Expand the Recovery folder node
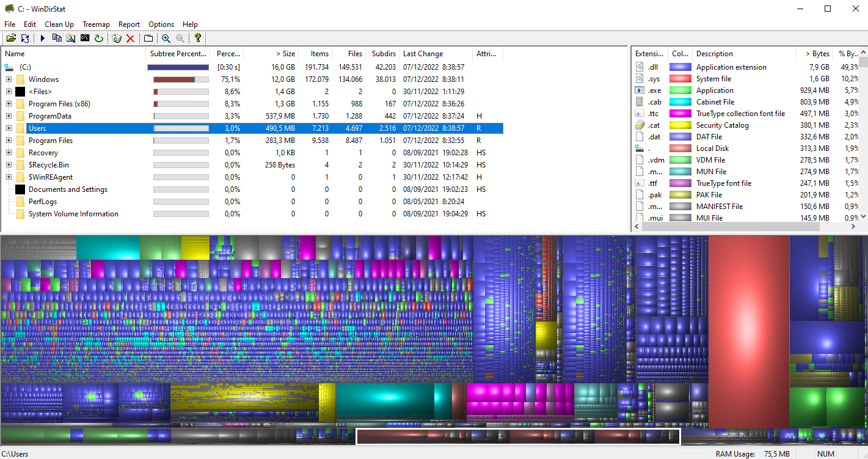The height and width of the screenshot is (459, 868). click(x=9, y=152)
